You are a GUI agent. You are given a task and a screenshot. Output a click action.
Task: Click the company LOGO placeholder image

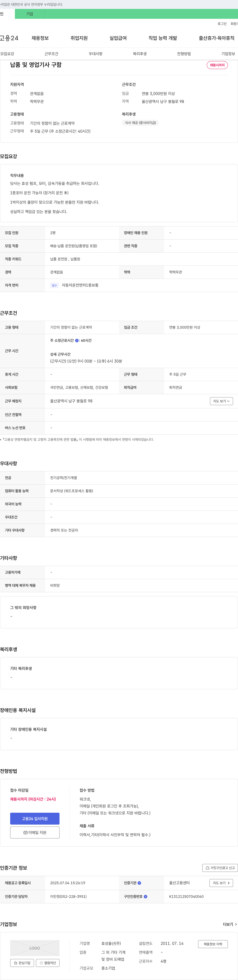pyautogui.click(x=35, y=948)
